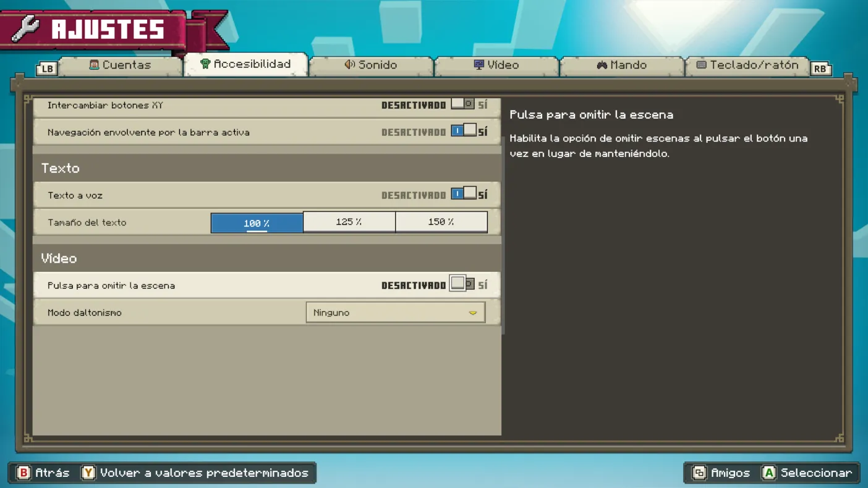Click the gamepad icon on Mando tab
The image size is (868, 488).
602,65
